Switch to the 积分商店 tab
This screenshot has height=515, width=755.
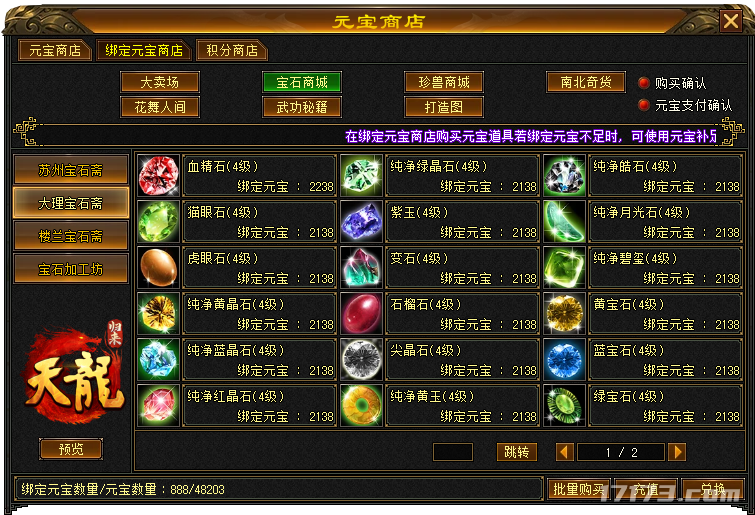point(232,50)
